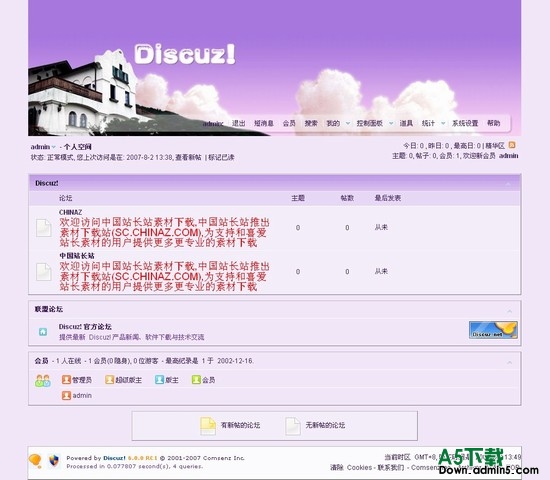This screenshot has height=480, width=550.
Task: Open 会员 in the navigation bar
Action: coord(289,123)
